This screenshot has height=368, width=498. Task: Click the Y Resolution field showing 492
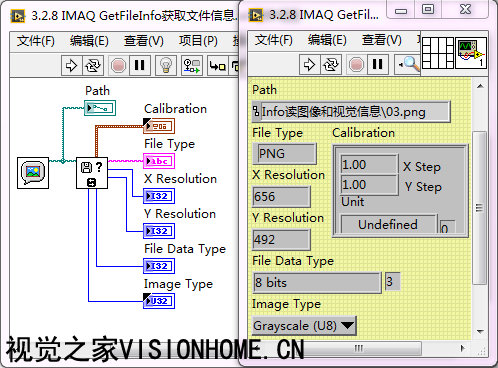[281, 239]
